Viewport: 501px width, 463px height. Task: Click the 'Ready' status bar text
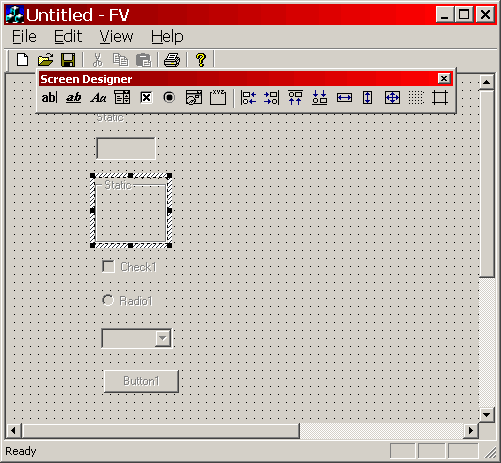(21, 451)
